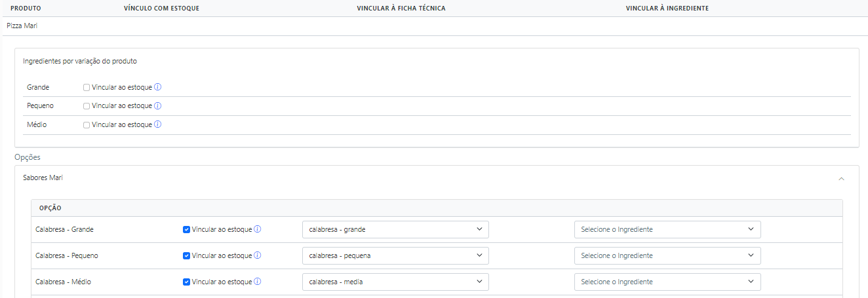Enable Vincular ao estoque for Médio variation
This screenshot has height=298, width=868.
[87, 124]
